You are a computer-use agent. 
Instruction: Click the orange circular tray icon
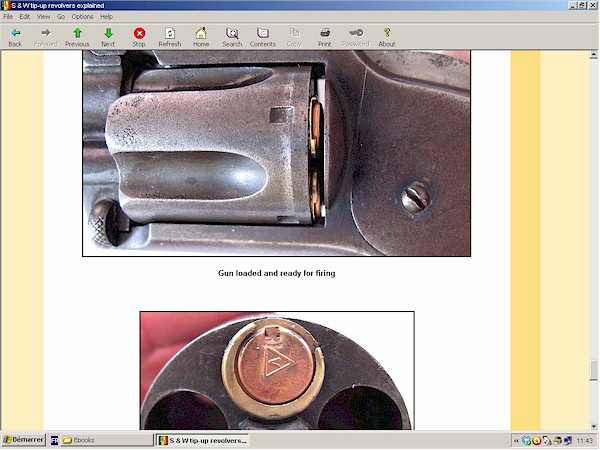click(x=536, y=441)
